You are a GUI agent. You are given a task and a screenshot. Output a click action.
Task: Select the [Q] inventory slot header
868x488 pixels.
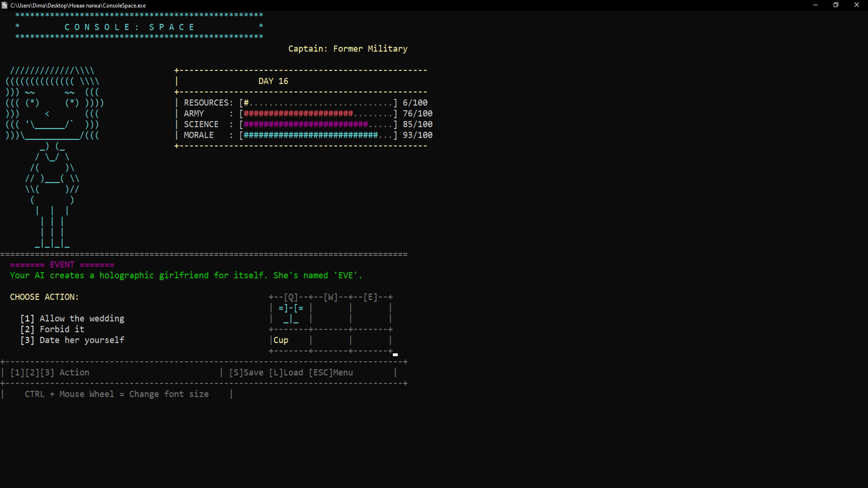click(x=291, y=297)
